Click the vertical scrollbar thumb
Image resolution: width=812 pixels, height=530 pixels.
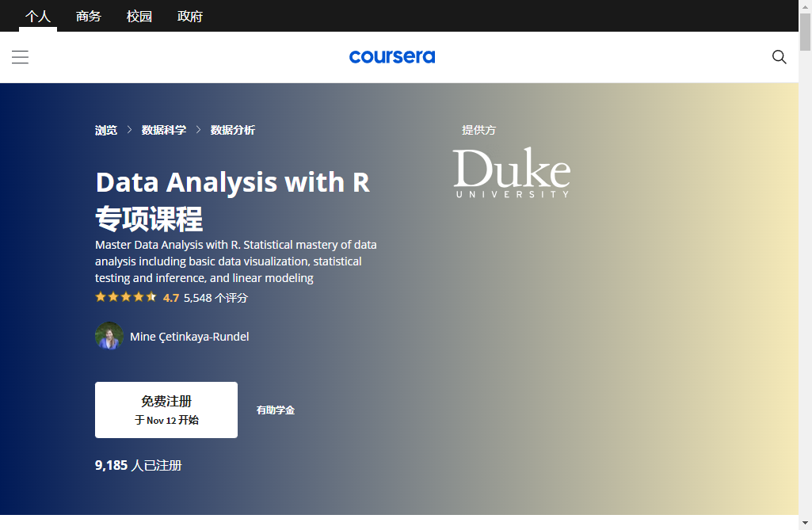click(x=805, y=32)
